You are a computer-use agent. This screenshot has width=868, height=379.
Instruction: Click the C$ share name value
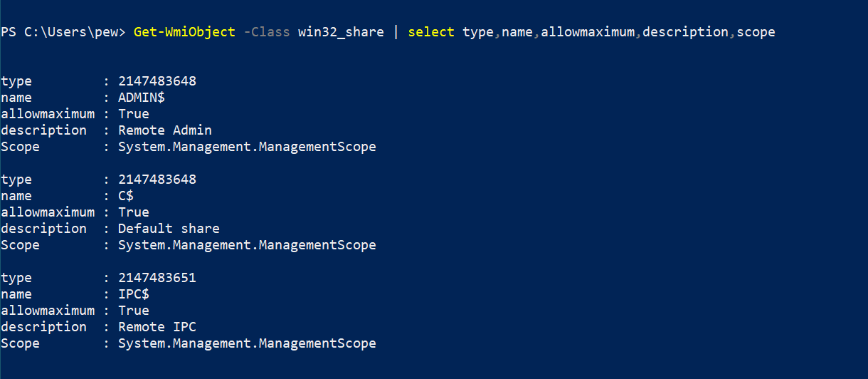coord(126,196)
